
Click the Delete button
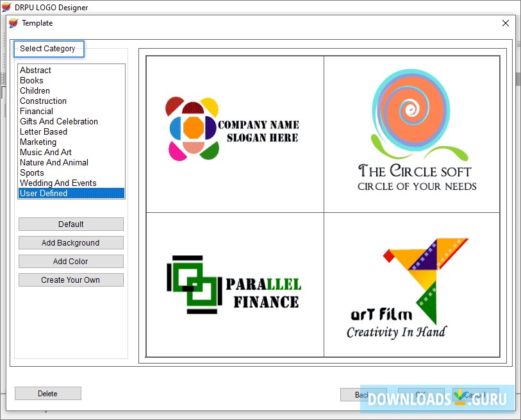pos(47,393)
